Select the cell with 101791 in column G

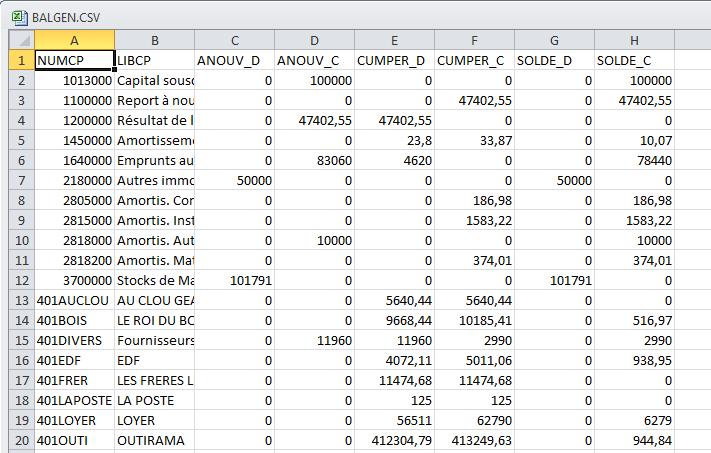click(x=555, y=280)
